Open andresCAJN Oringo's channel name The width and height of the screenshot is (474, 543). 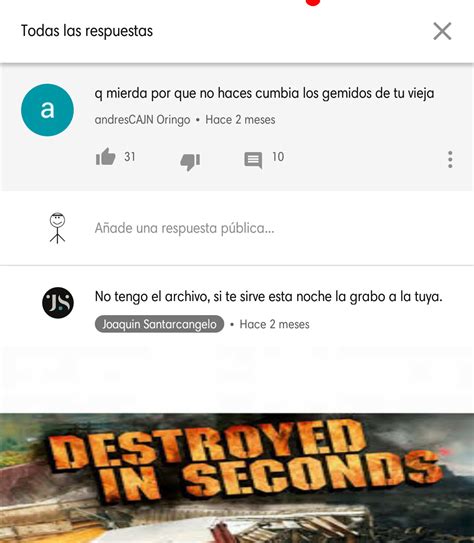(142, 120)
